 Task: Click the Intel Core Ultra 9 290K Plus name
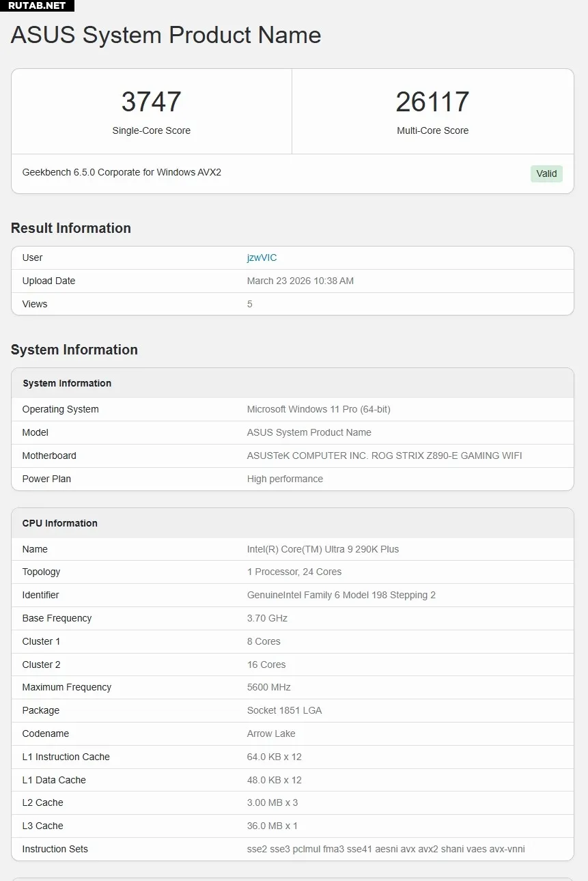pos(322,549)
